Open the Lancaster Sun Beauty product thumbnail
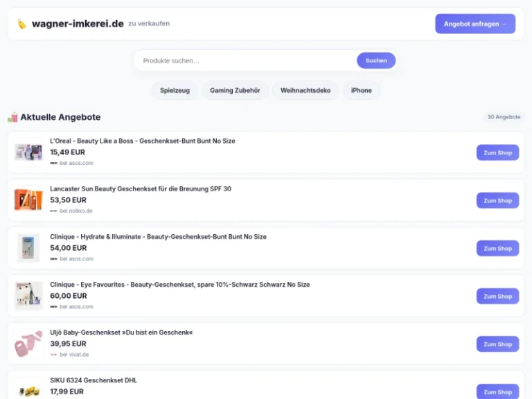This screenshot has width=532, height=399. coord(28,200)
